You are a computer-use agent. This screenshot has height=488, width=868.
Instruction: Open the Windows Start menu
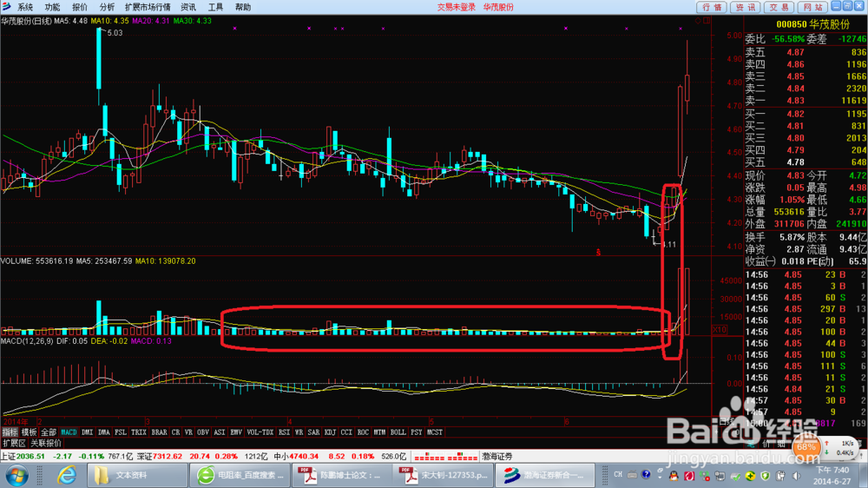(x=16, y=475)
